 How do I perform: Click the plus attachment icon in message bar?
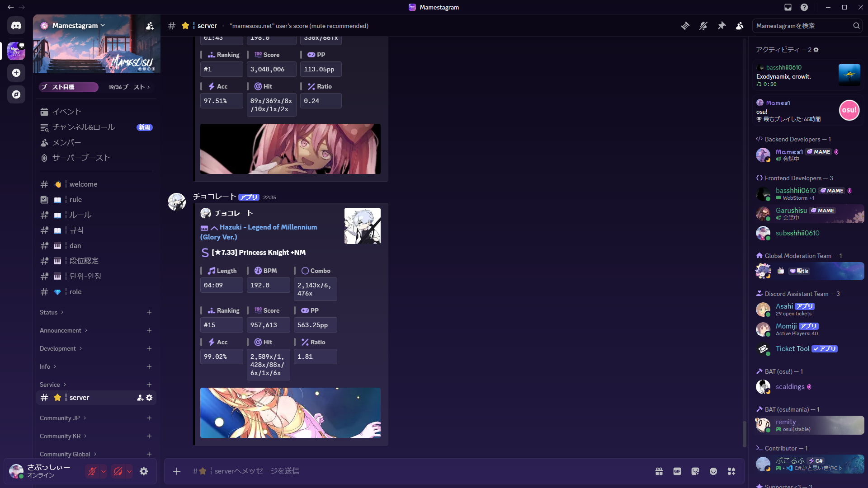pos(177,471)
